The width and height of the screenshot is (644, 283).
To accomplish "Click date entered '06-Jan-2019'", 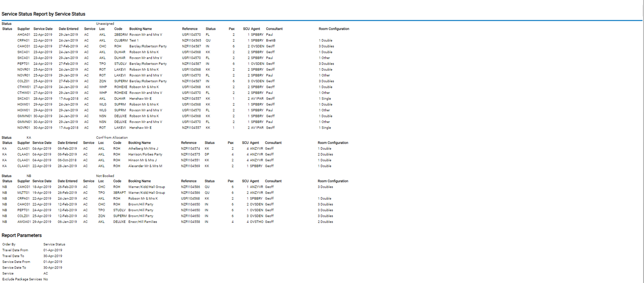I will pyautogui.click(x=67, y=222).
